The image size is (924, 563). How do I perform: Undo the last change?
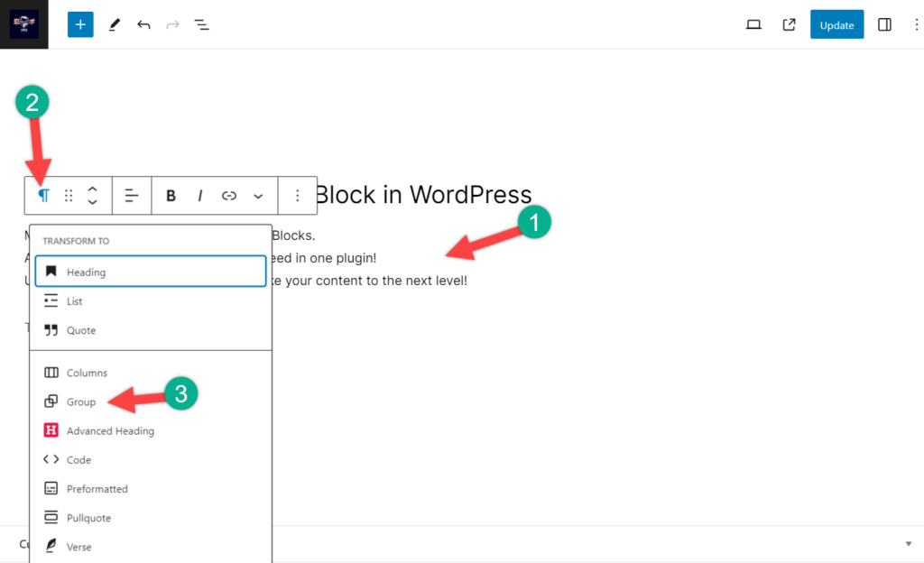(x=143, y=24)
